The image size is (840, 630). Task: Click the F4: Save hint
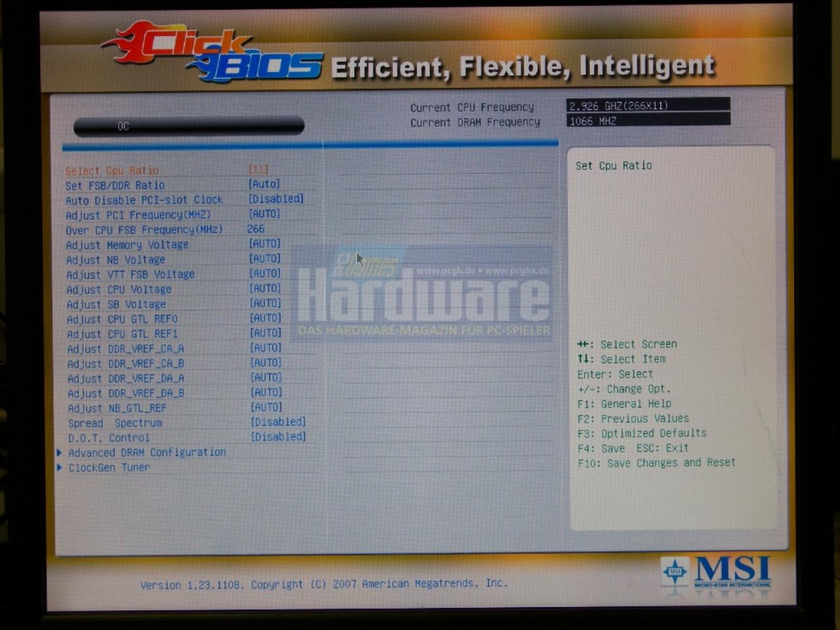[601, 449]
